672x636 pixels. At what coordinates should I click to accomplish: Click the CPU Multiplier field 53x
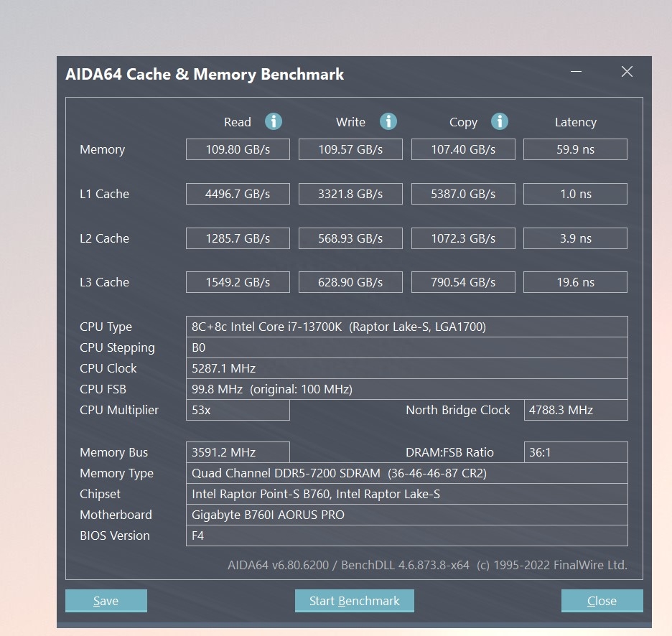238,410
